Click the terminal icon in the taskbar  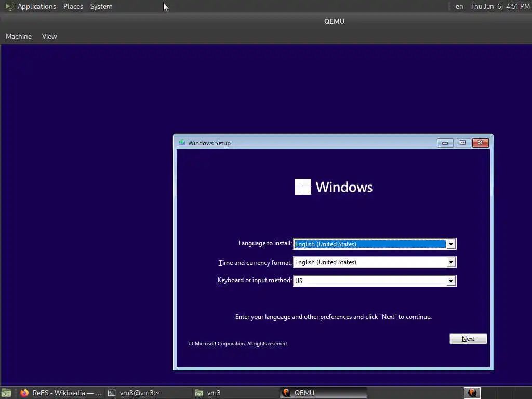[x=112, y=393]
